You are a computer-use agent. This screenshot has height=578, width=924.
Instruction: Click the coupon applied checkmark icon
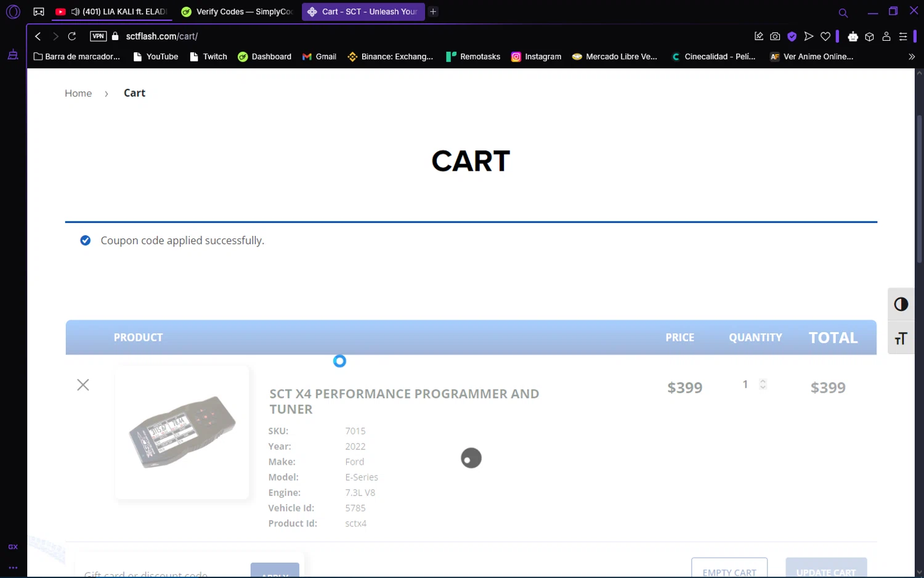coord(86,240)
